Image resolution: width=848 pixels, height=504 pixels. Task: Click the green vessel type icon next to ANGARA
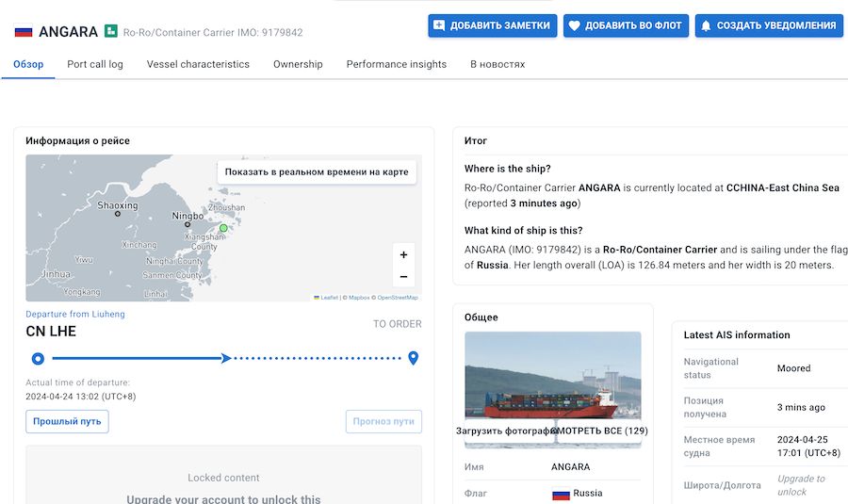[x=111, y=31]
